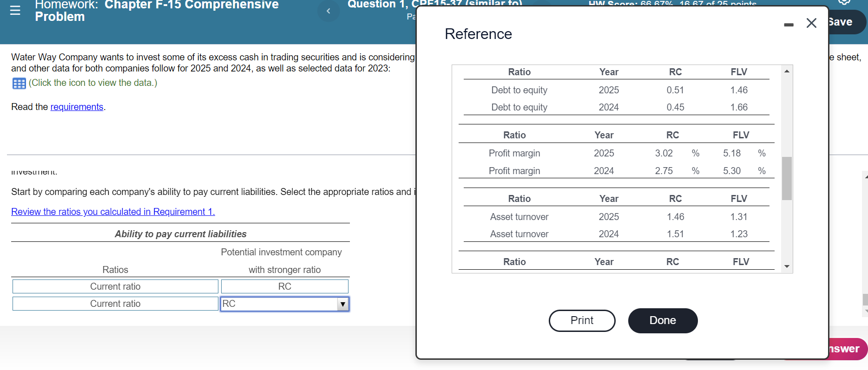The image size is (868, 370).
Task: Click the 'Ratios' column header
Action: click(x=115, y=270)
